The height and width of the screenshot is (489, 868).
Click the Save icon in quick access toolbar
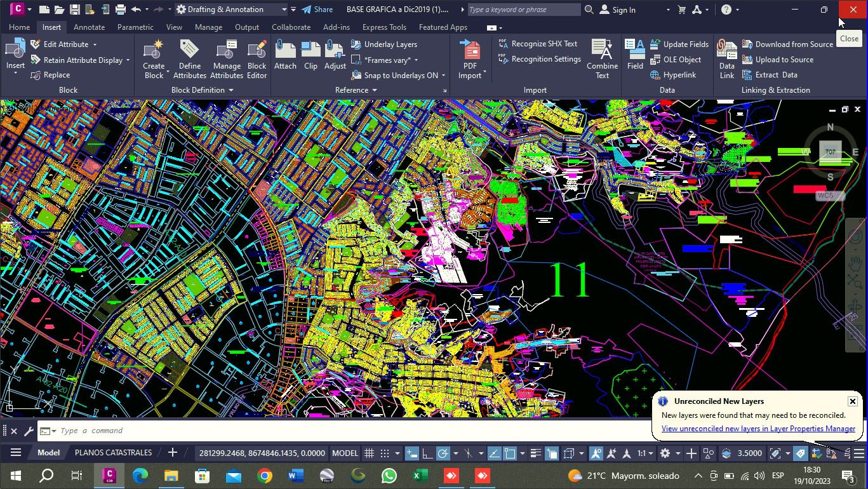click(x=75, y=10)
